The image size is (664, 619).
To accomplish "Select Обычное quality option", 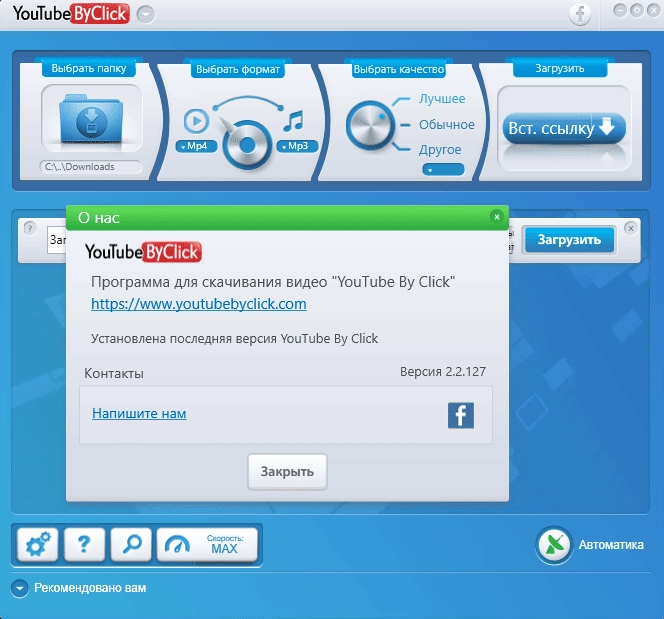I will (x=446, y=124).
